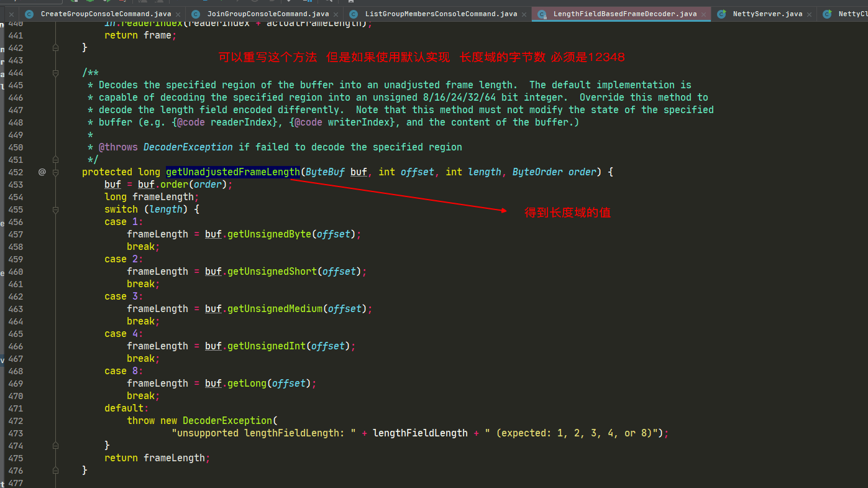Screen dimensions: 868x488
Task: Click line number 457 in the gutter
Action: pos(16,234)
